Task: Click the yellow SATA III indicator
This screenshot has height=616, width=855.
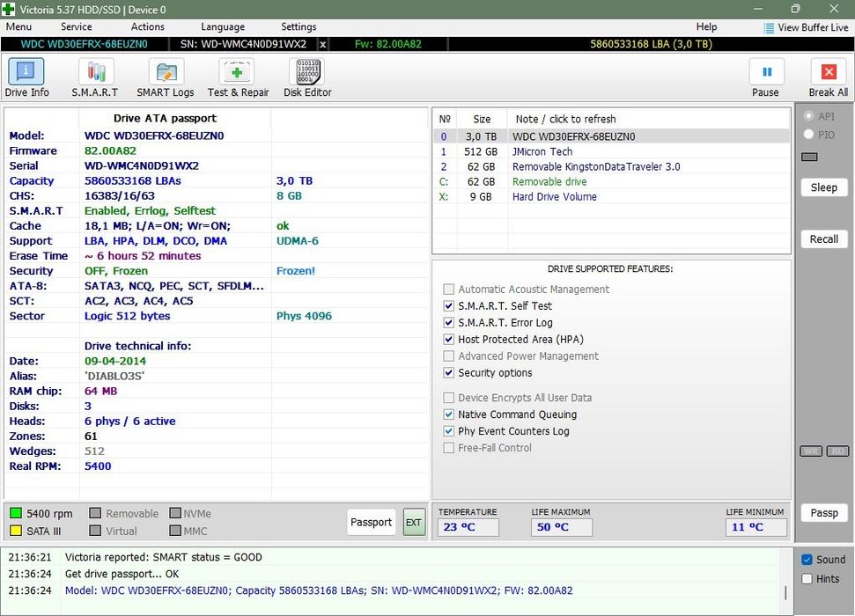Action: click(x=16, y=531)
